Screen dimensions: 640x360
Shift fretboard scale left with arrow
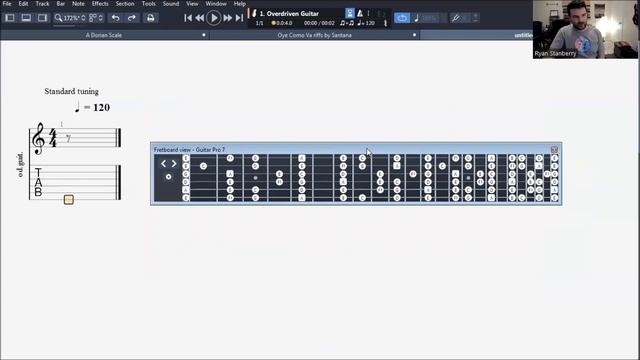164,164
